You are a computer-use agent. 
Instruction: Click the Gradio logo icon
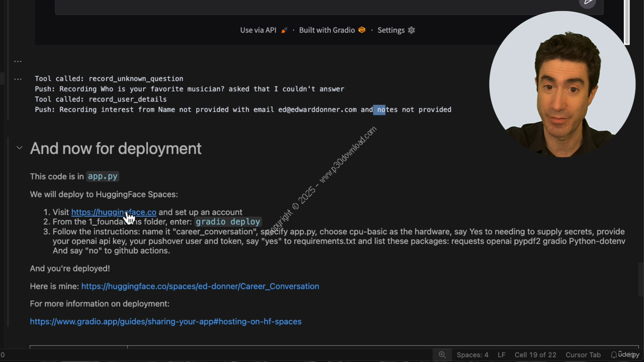pos(362,30)
